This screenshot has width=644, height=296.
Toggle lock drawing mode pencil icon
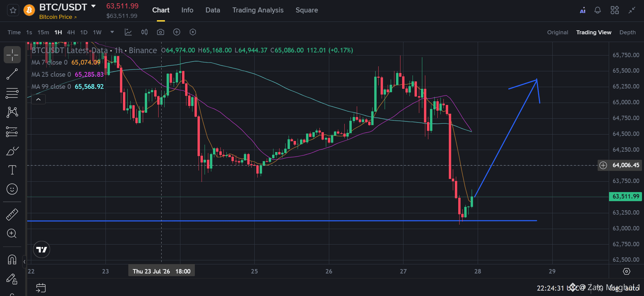click(12, 279)
